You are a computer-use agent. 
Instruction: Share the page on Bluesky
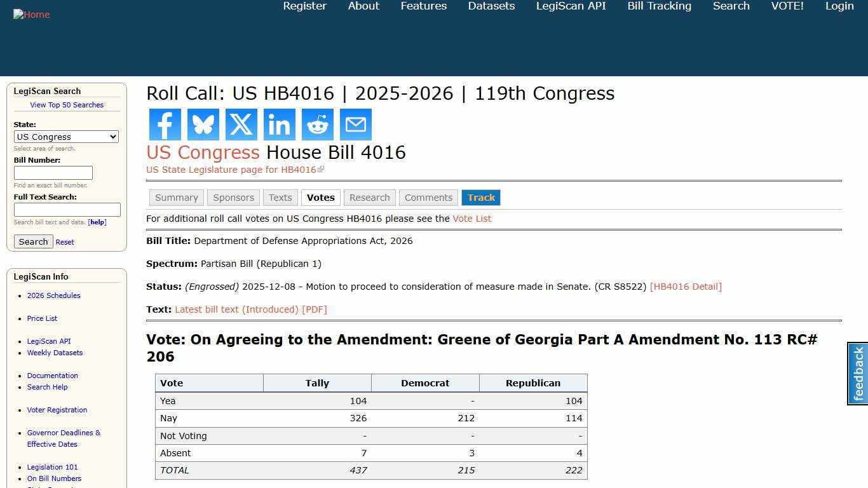pyautogui.click(x=203, y=124)
